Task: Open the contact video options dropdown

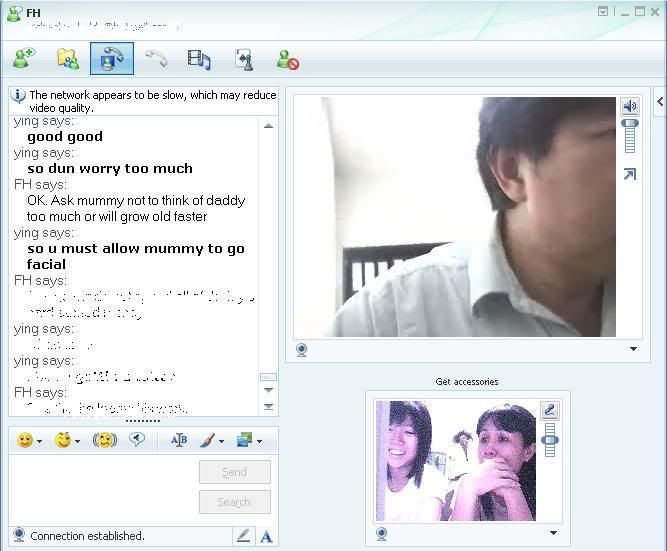Action: click(x=633, y=349)
